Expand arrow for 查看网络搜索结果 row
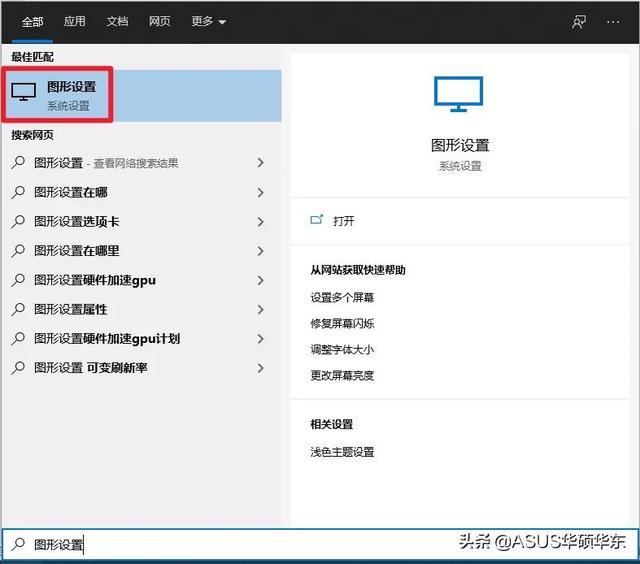The width and height of the screenshot is (640, 564). [x=260, y=163]
